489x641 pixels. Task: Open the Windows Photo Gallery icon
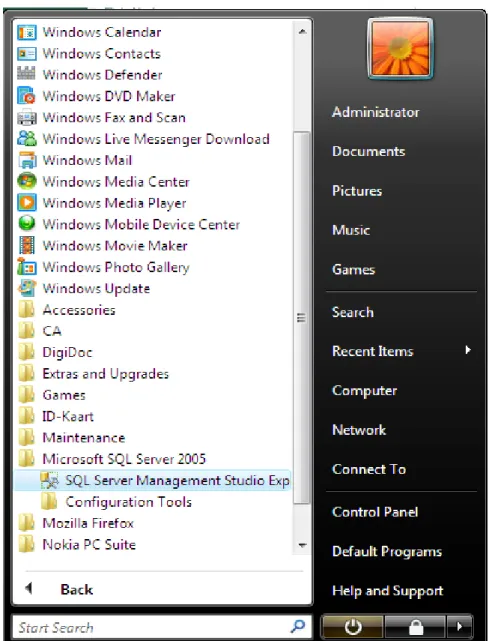pyautogui.click(x=27, y=267)
